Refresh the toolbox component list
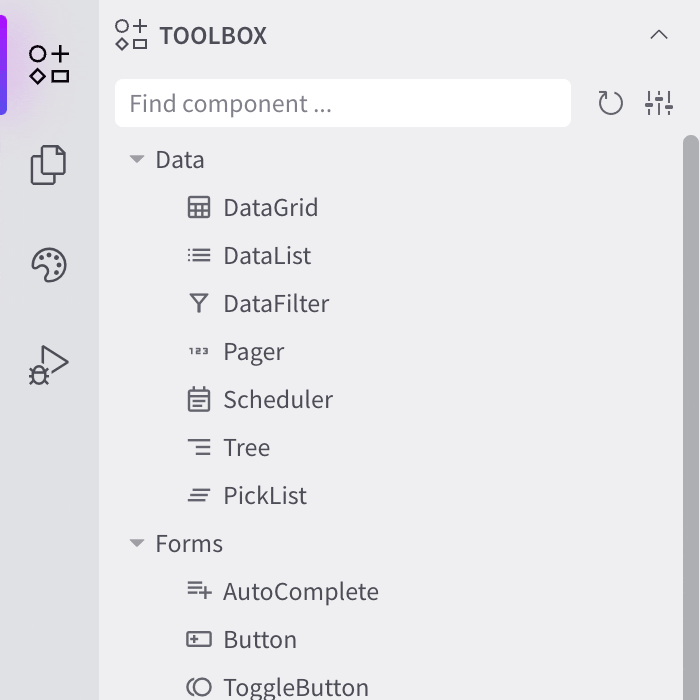700x700 pixels. (610, 103)
